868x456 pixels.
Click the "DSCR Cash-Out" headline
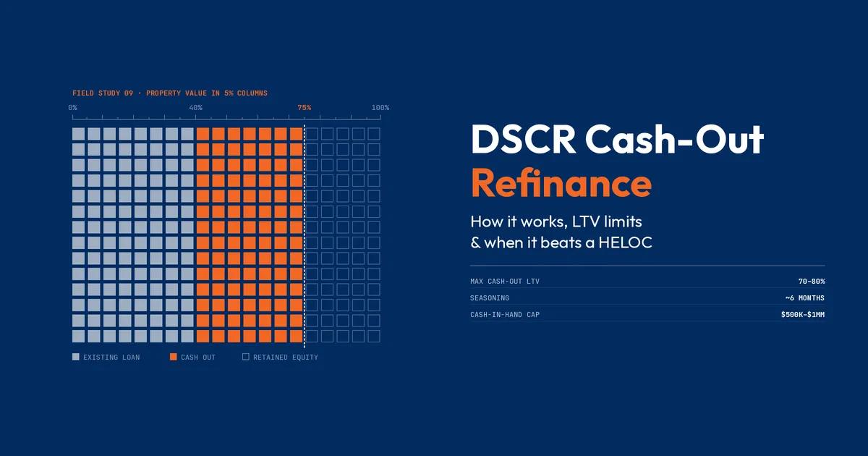pyautogui.click(x=617, y=140)
